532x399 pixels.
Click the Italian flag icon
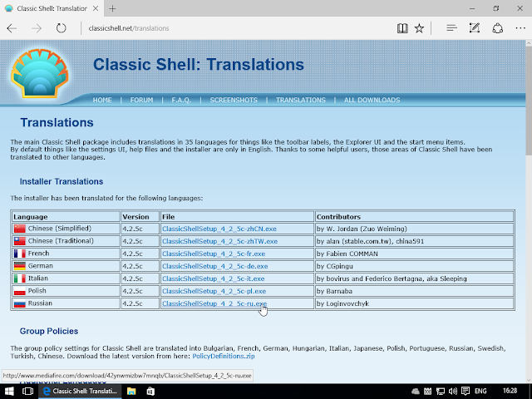click(x=20, y=278)
